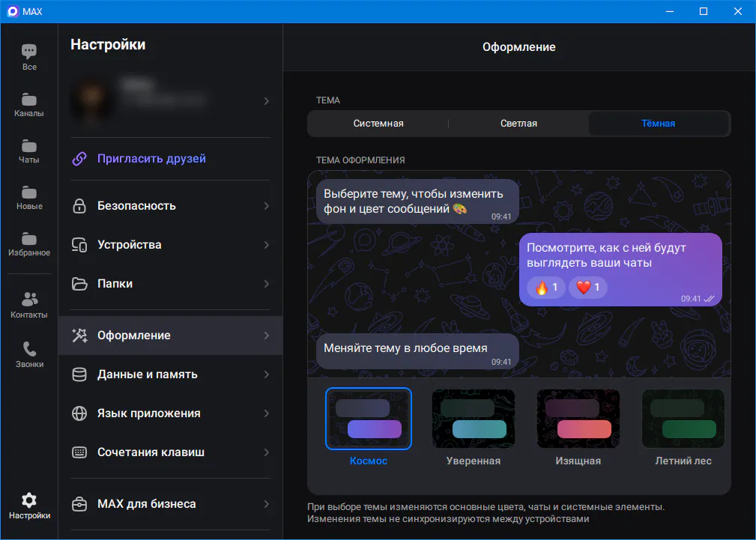Select the Тёмная theme option

point(658,124)
